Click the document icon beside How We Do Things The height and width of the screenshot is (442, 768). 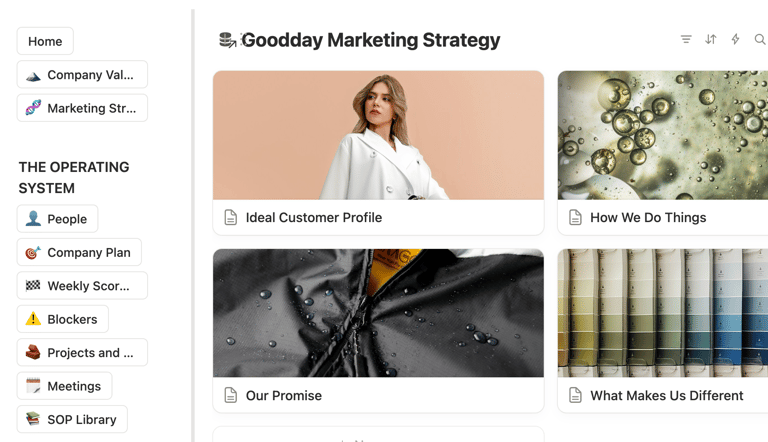click(x=575, y=218)
